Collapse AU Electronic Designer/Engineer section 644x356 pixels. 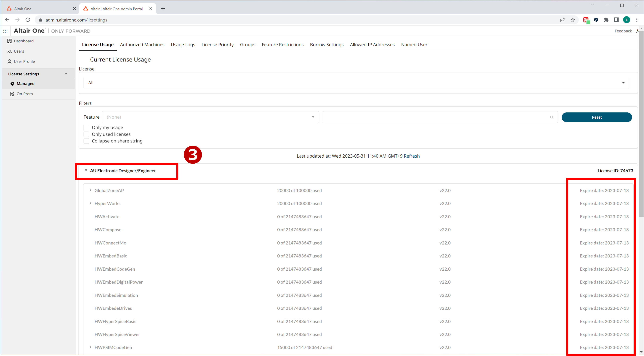click(86, 170)
